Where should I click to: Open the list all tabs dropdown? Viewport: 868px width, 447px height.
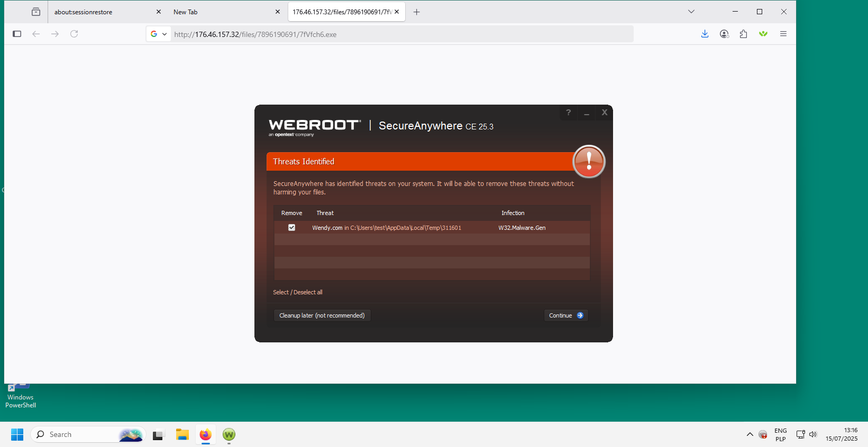coord(691,12)
